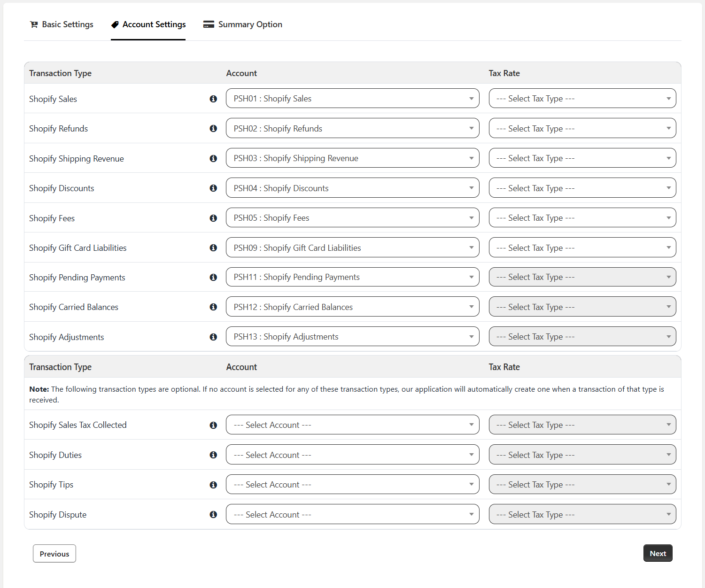Select the Account Settings tab
Screen dimensions: 705x588
pos(148,24)
